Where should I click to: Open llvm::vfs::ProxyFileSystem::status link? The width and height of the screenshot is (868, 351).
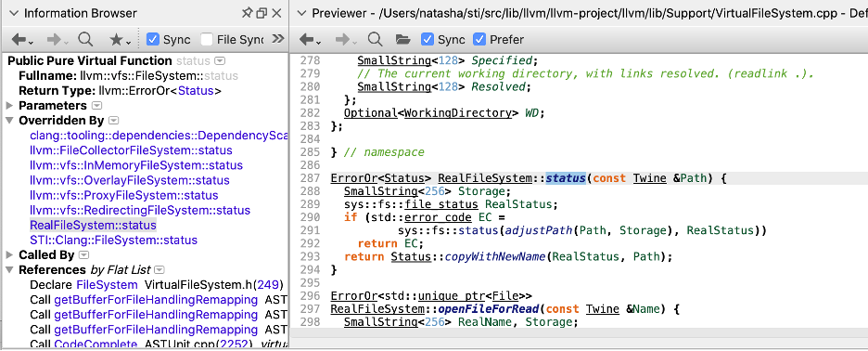point(124,196)
